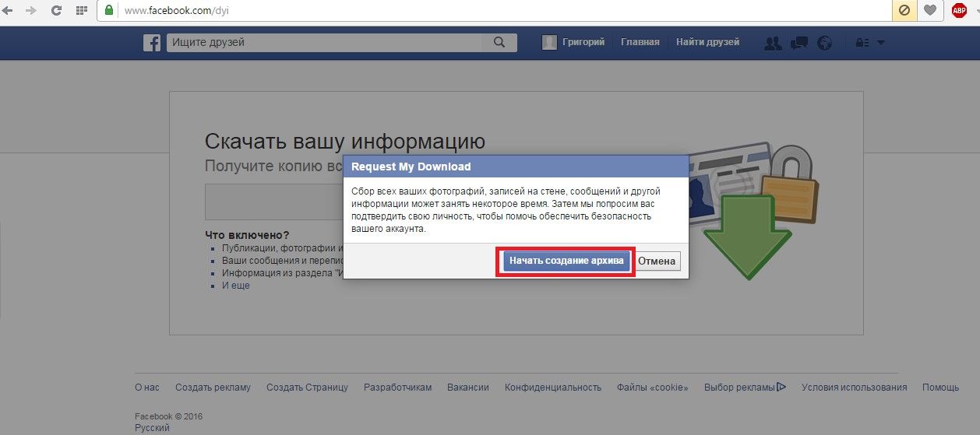The width and height of the screenshot is (980, 435).
Task: Click the browser reload icon
Action: [x=56, y=11]
